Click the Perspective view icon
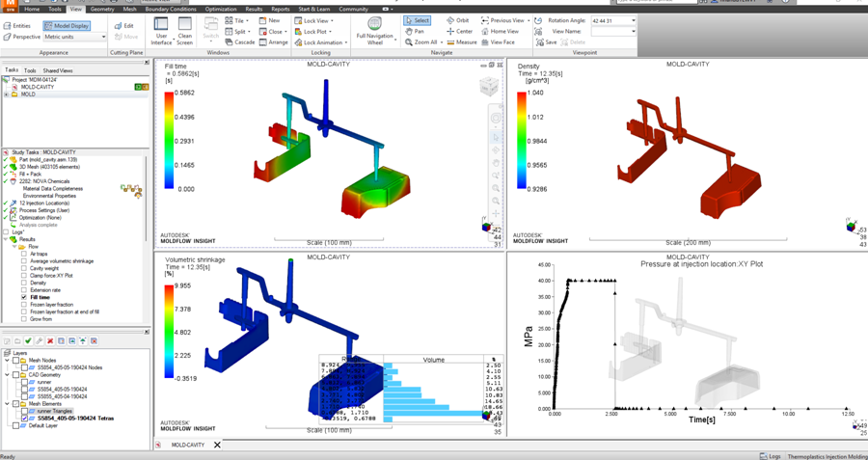Image resolution: width=868 pixels, height=460 pixels. [7, 37]
